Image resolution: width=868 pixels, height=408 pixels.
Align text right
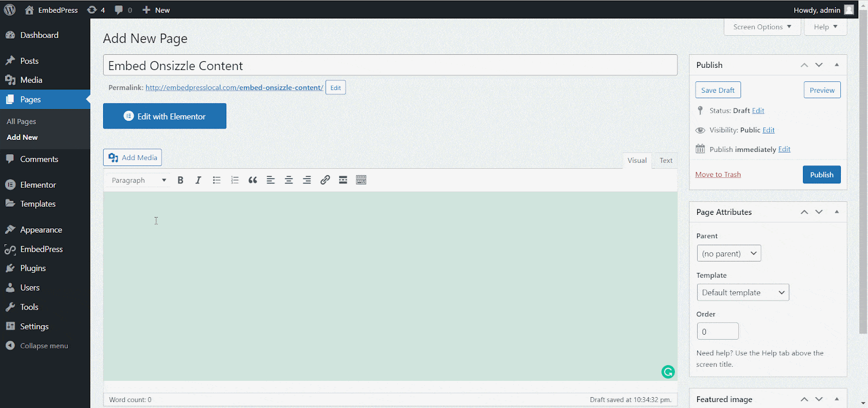coord(307,180)
